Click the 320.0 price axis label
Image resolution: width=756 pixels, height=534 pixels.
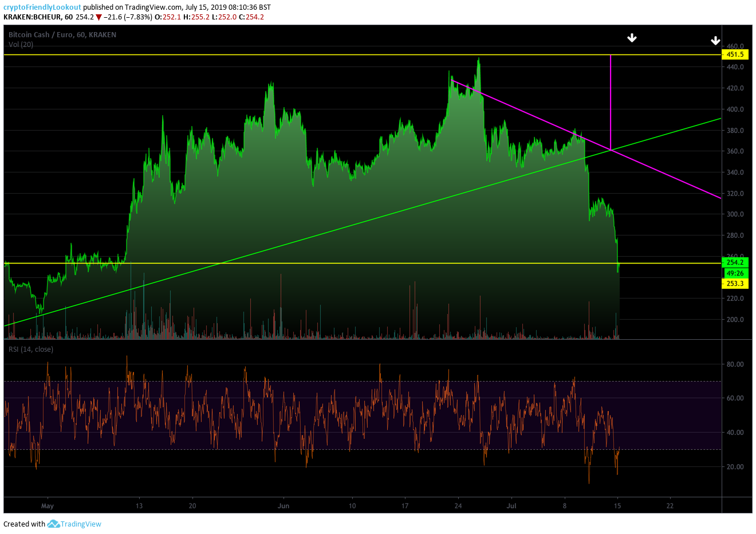[735, 194]
